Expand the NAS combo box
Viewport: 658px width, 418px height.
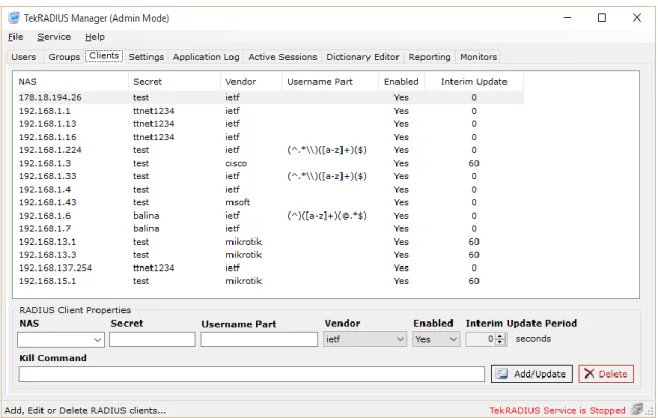[98, 340]
